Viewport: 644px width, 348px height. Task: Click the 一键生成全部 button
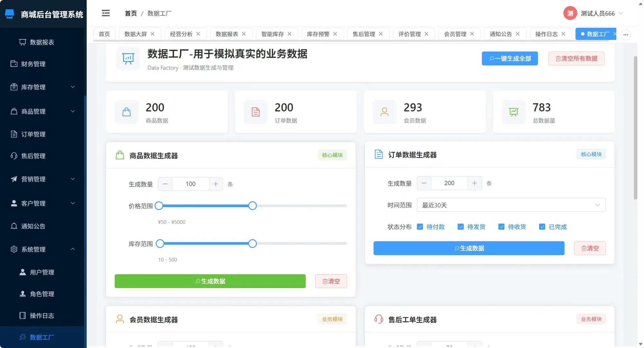tap(509, 58)
